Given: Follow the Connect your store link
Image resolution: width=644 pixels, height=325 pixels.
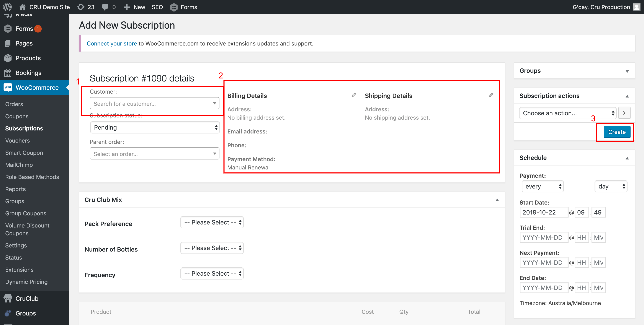Looking at the screenshot, I should click(111, 44).
